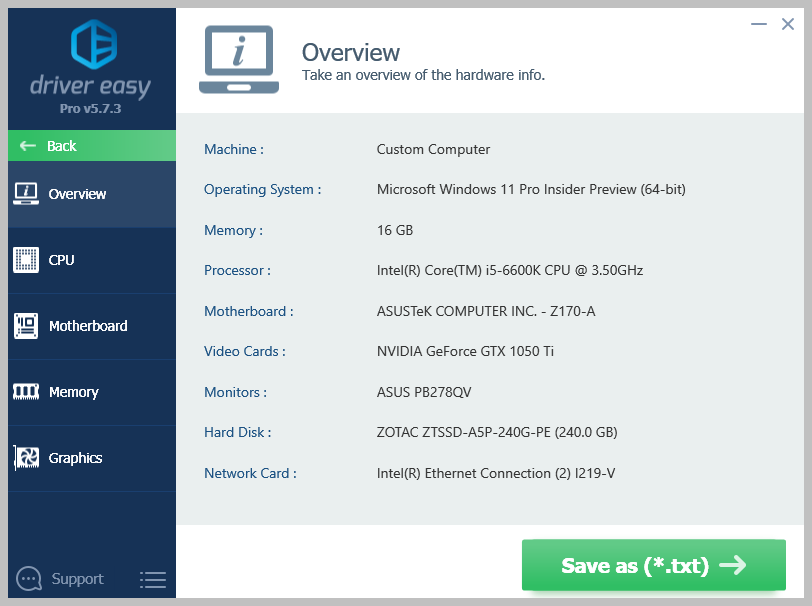The height and width of the screenshot is (606, 812).
Task: Click the large laptop info header icon
Action: pos(239,60)
